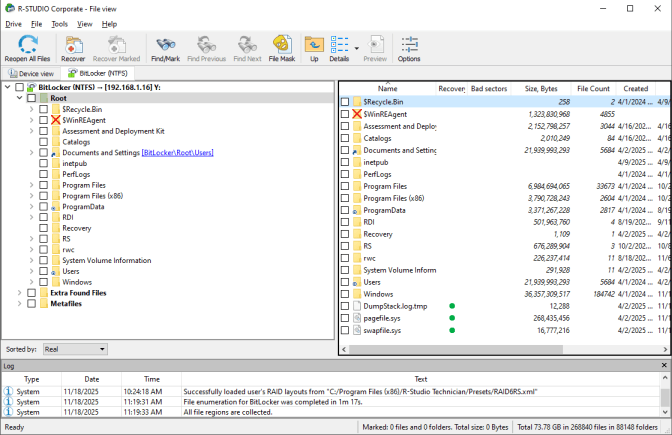Sort file list by Name column header
The image size is (672, 435).
(387, 89)
